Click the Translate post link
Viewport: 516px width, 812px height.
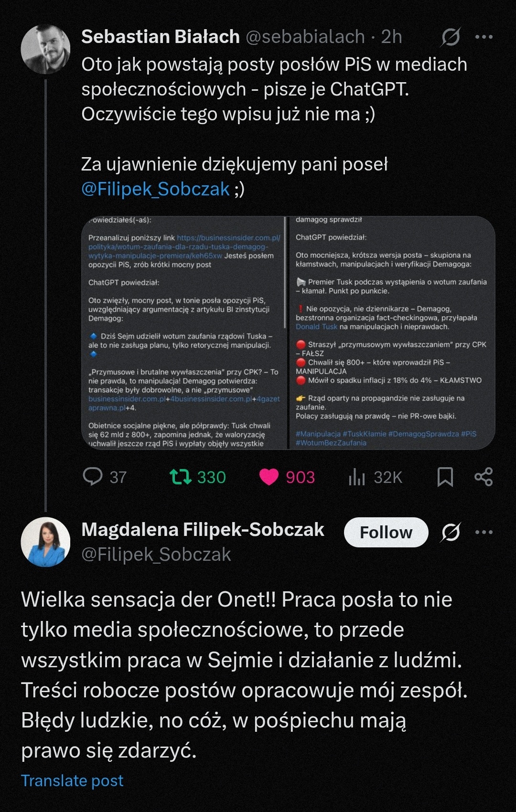[x=72, y=780]
